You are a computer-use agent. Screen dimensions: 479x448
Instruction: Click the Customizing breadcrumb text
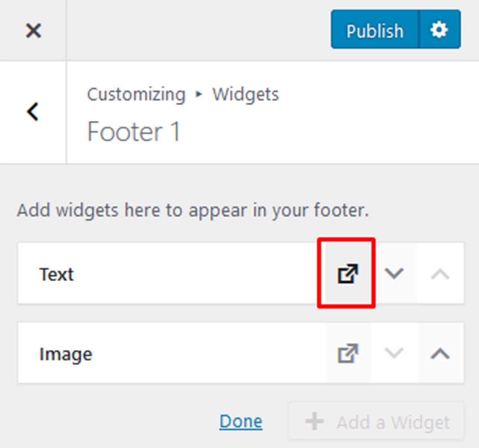pyautogui.click(x=136, y=95)
